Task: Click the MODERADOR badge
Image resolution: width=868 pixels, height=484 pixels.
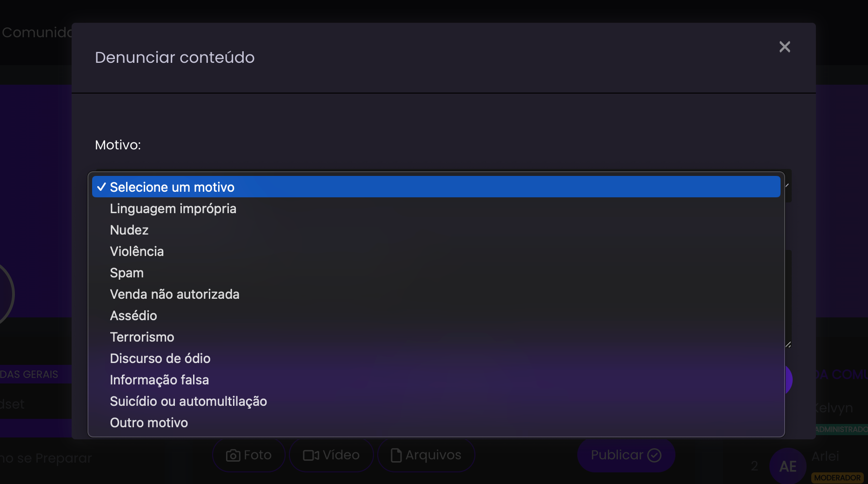Action: 837,477
